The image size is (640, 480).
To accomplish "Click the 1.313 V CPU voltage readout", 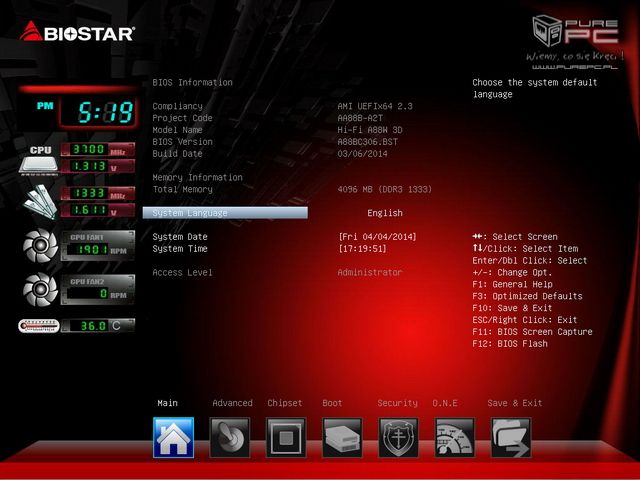I will 98,166.
